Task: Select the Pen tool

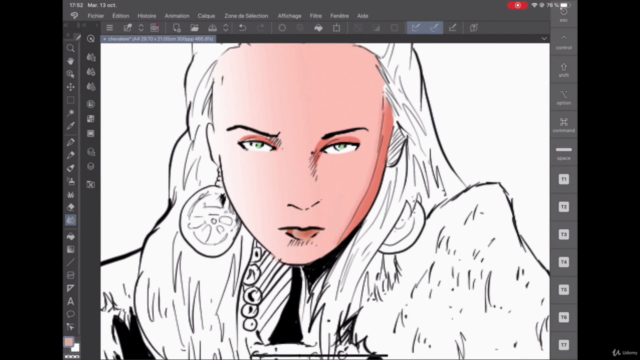Action: pyautogui.click(x=71, y=142)
